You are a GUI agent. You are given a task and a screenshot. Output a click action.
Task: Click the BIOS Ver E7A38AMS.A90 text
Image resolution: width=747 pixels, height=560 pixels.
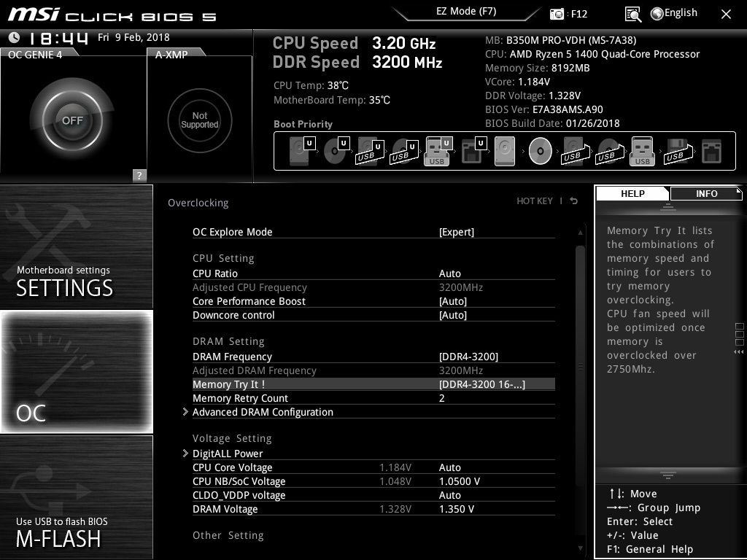(x=544, y=109)
